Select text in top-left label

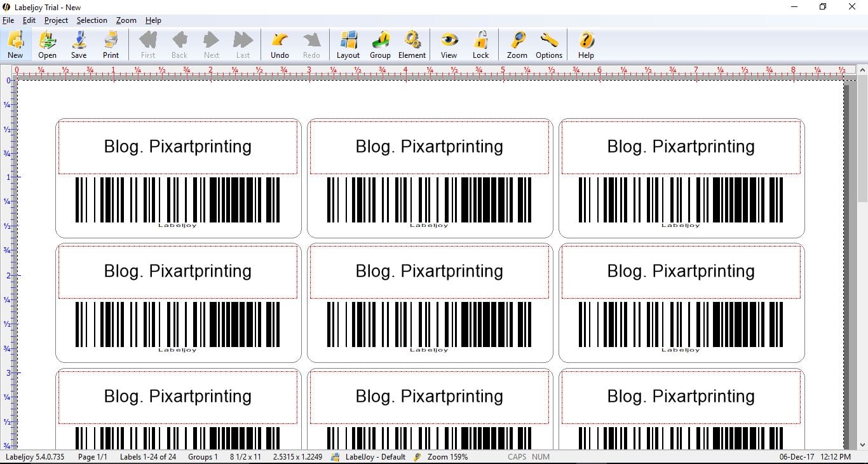(x=178, y=147)
